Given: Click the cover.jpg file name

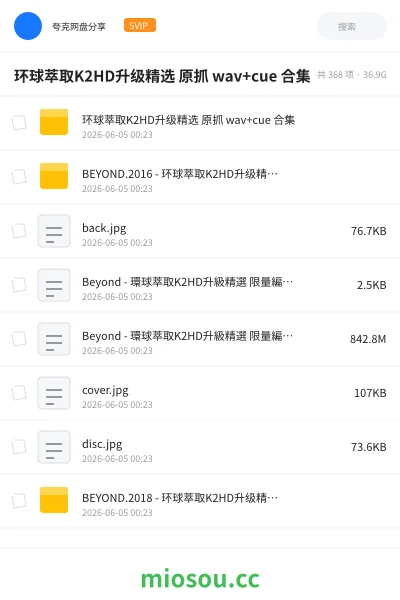Looking at the screenshot, I should [x=105, y=390].
